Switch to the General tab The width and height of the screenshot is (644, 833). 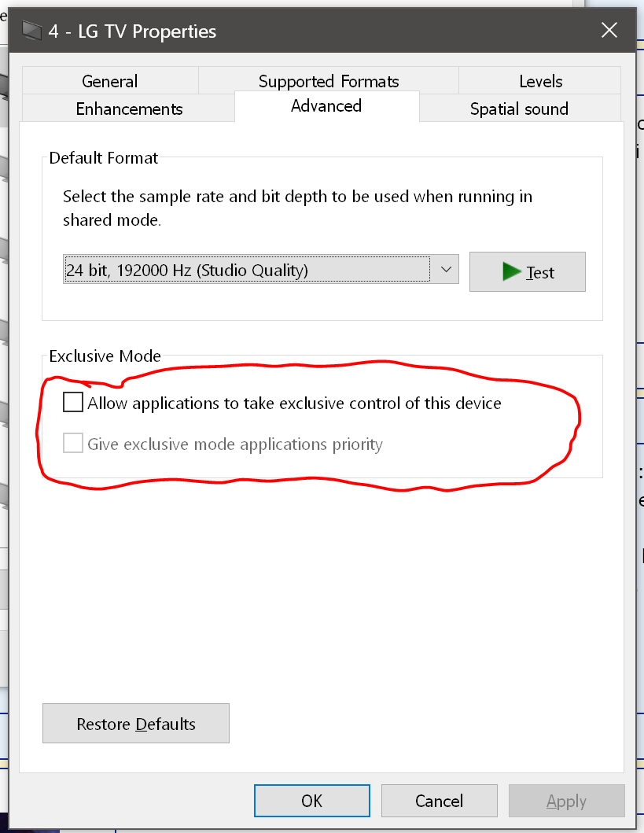110,81
